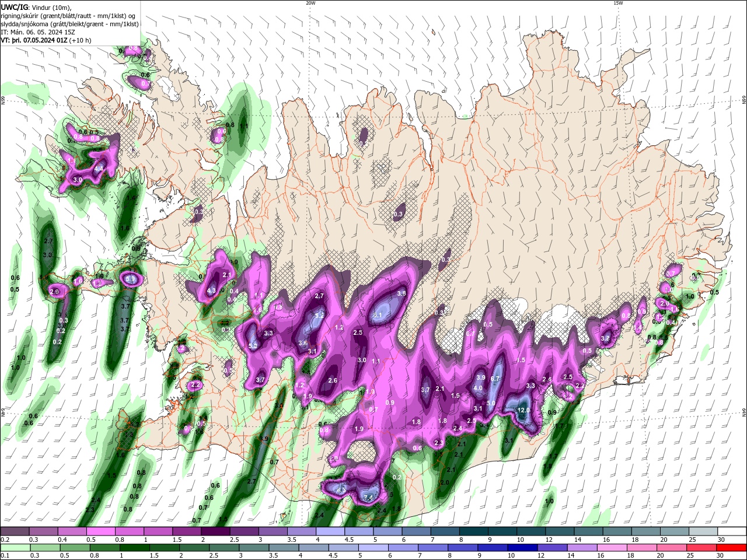This screenshot has width=747, height=560.
Task: Pick pure red rain swatch at 30
Action: (x=732, y=548)
